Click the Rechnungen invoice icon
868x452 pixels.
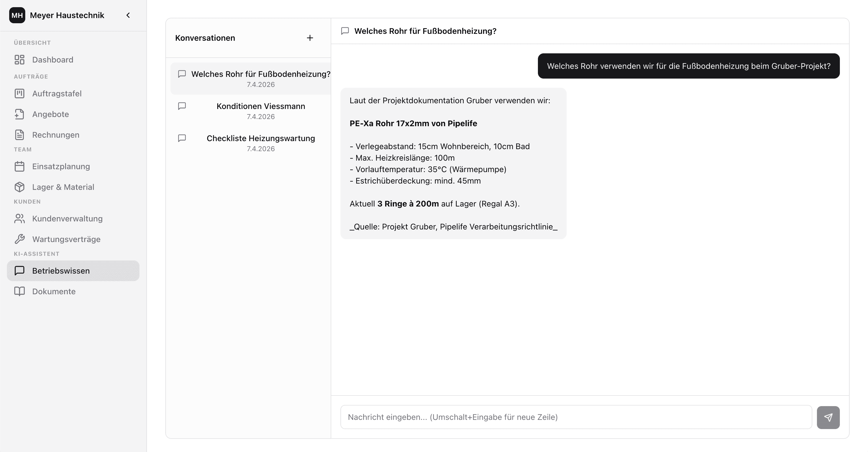click(x=20, y=135)
